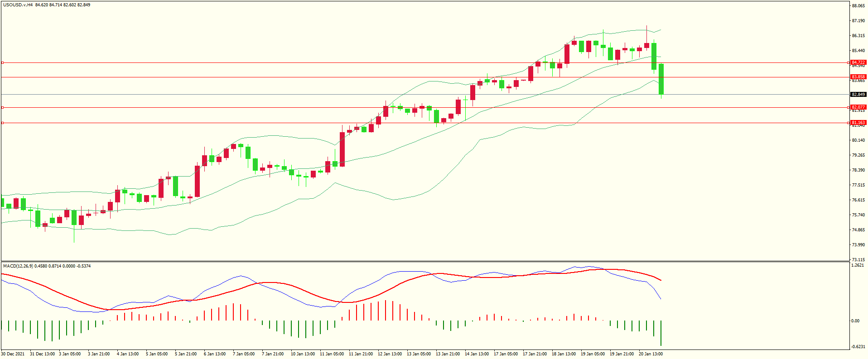Select the red 81.163 price level label
The image size is (868, 359).
(x=858, y=123)
